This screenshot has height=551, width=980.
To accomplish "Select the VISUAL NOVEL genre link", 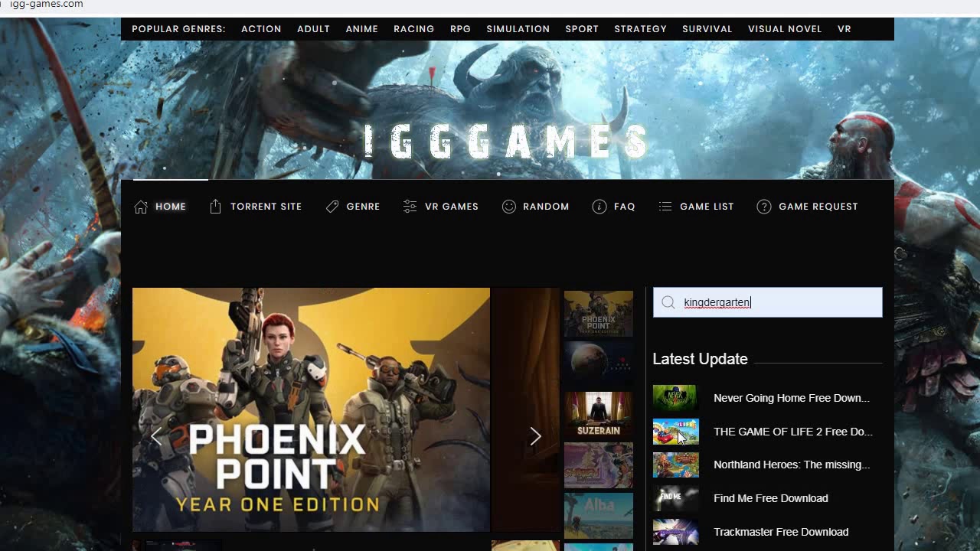I will click(785, 29).
